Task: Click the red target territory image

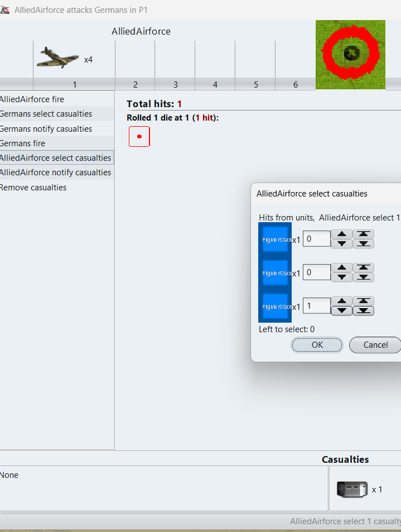Action: (x=350, y=55)
